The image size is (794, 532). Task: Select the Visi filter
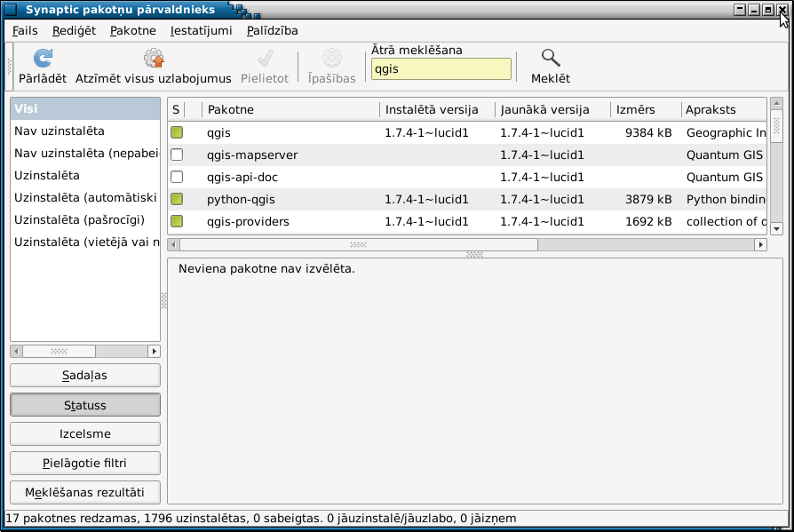tap(85, 109)
